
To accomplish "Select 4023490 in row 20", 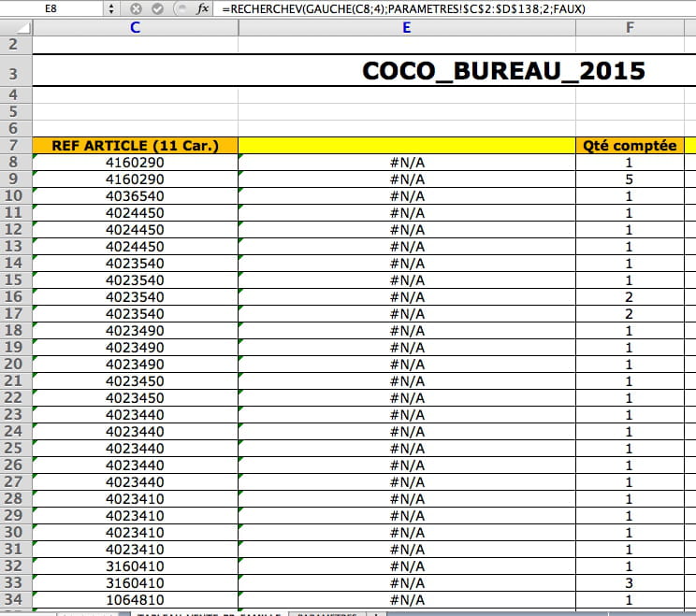I will [135, 365].
